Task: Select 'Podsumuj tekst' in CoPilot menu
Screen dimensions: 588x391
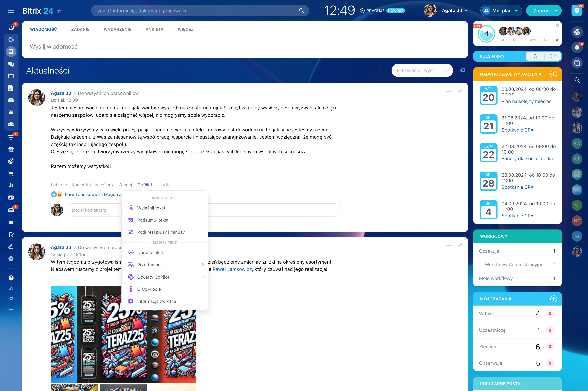Action: click(x=153, y=220)
